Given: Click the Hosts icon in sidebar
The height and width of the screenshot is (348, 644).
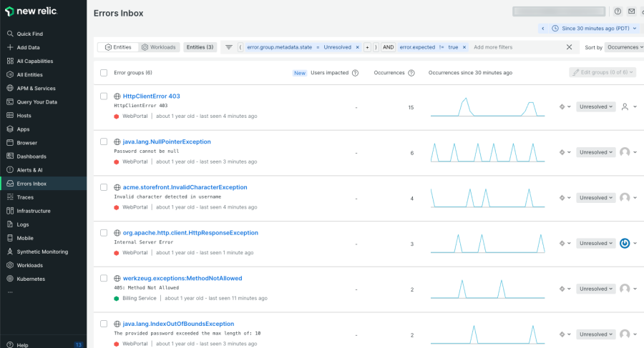Looking at the screenshot, I should pyautogui.click(x=10, y=115).
